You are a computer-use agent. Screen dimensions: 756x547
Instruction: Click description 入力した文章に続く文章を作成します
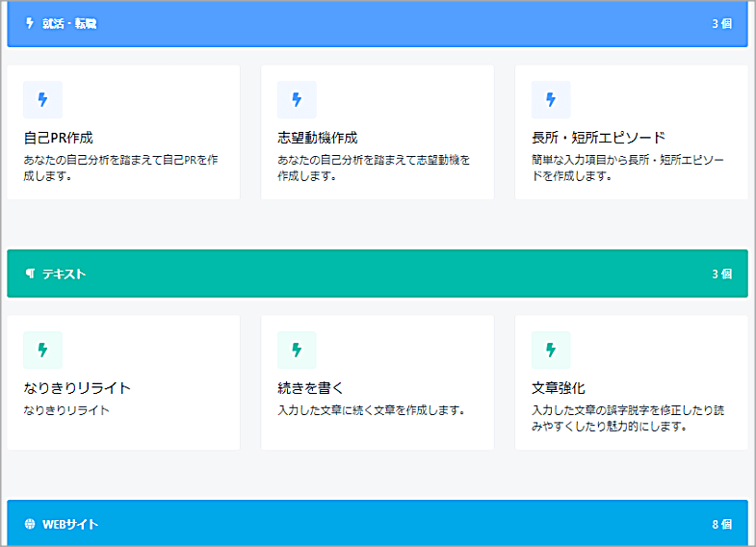(x=371, y=410)
